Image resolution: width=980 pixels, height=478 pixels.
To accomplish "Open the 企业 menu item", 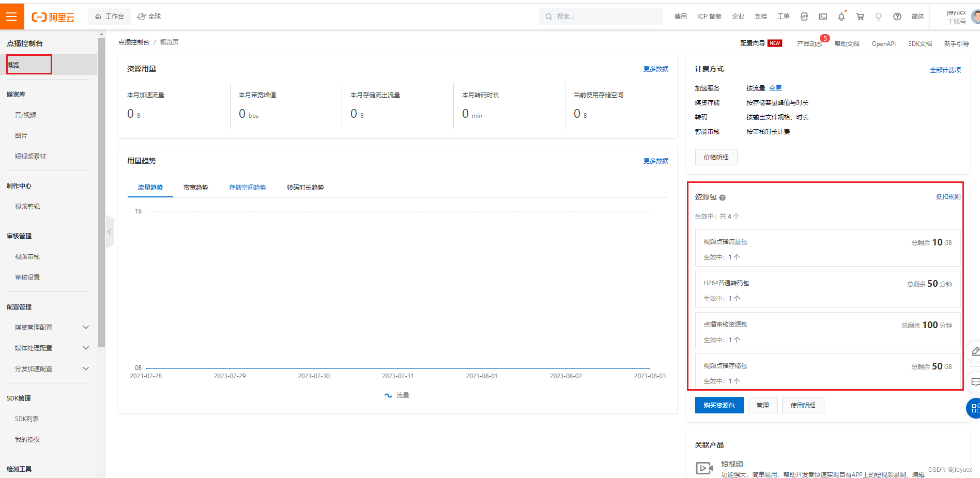I will pos(738,17).
